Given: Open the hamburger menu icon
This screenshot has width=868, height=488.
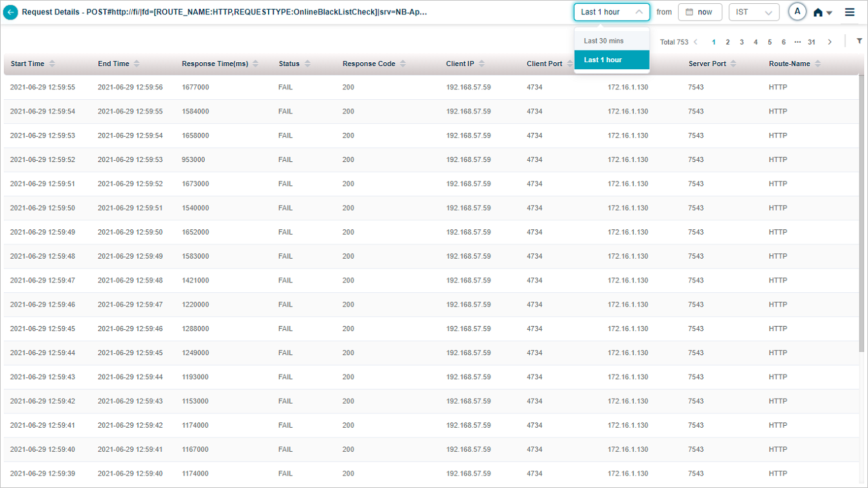Looking at the screenshot, I should pos(850,12).
